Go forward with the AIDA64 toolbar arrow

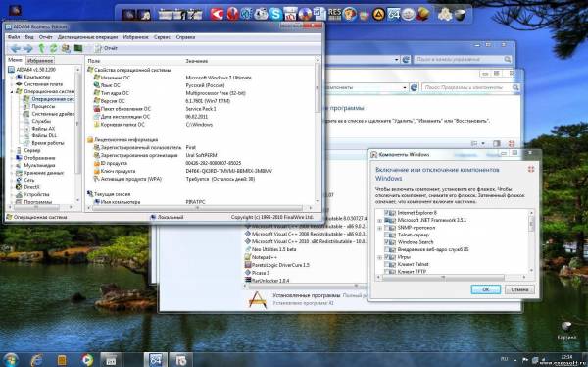coord(28,48)
